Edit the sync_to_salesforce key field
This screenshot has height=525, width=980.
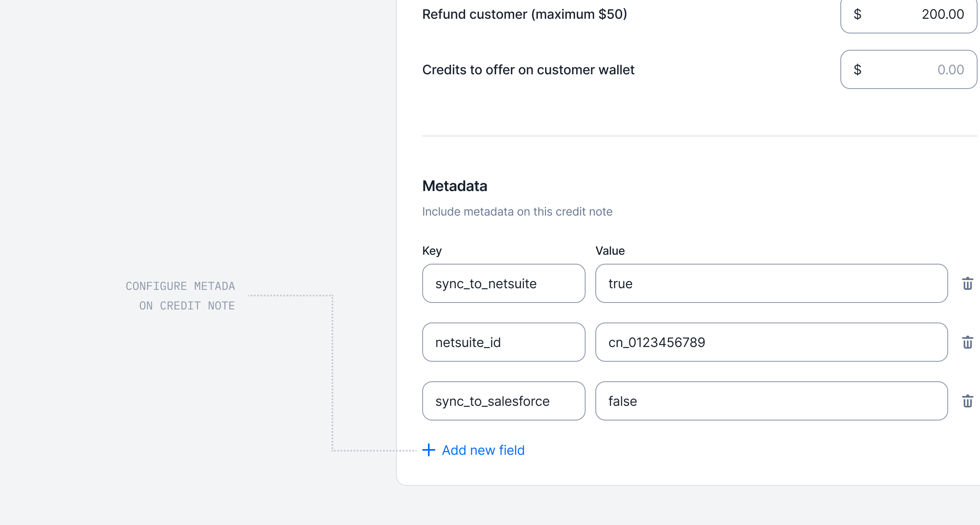tap(503, 401)
